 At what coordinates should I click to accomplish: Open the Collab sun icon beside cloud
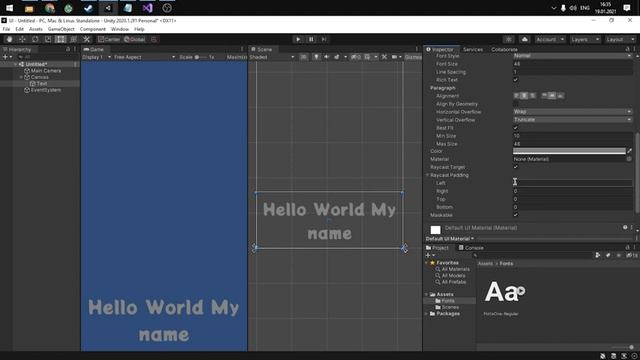click(x=509, y=39)
